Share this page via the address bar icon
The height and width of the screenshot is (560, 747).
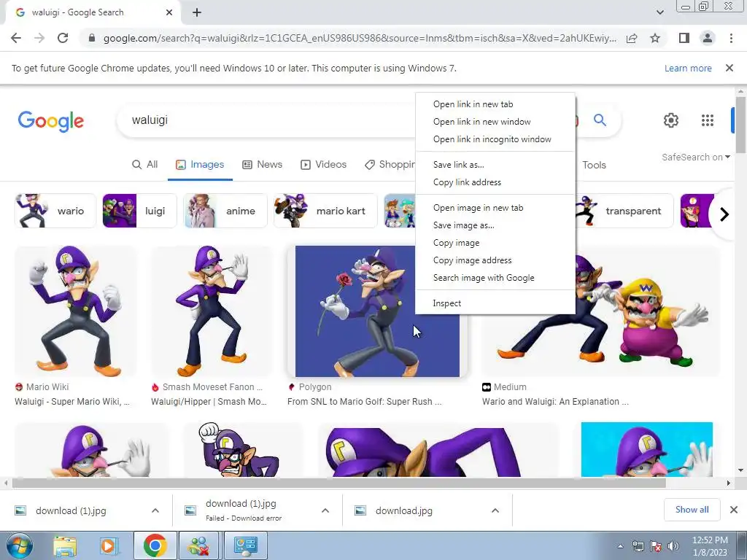(632, 38)
